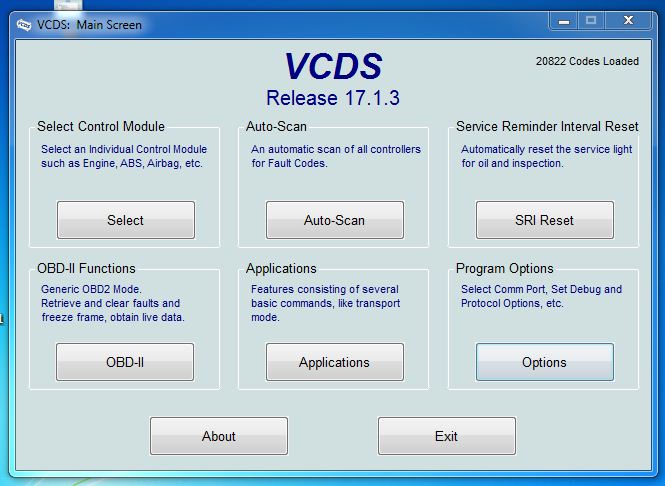
Task: Click the 'VCDS: Main Screen' window title
Action: coord(89,25)
